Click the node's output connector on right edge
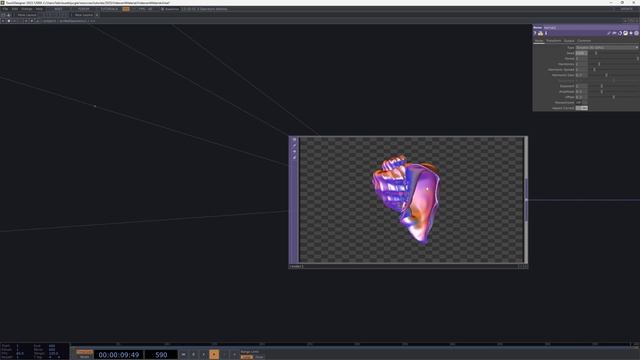The image size is (640, 360). 526,200
